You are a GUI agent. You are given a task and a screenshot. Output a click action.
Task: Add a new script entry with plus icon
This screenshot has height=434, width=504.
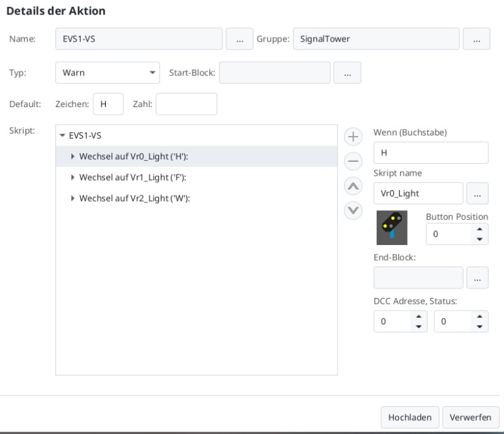[x=353, y=137]
